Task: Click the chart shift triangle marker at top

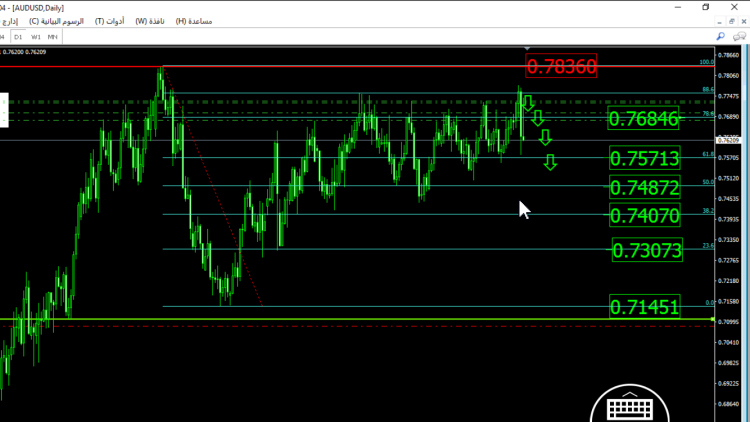Action: [527, 48]
